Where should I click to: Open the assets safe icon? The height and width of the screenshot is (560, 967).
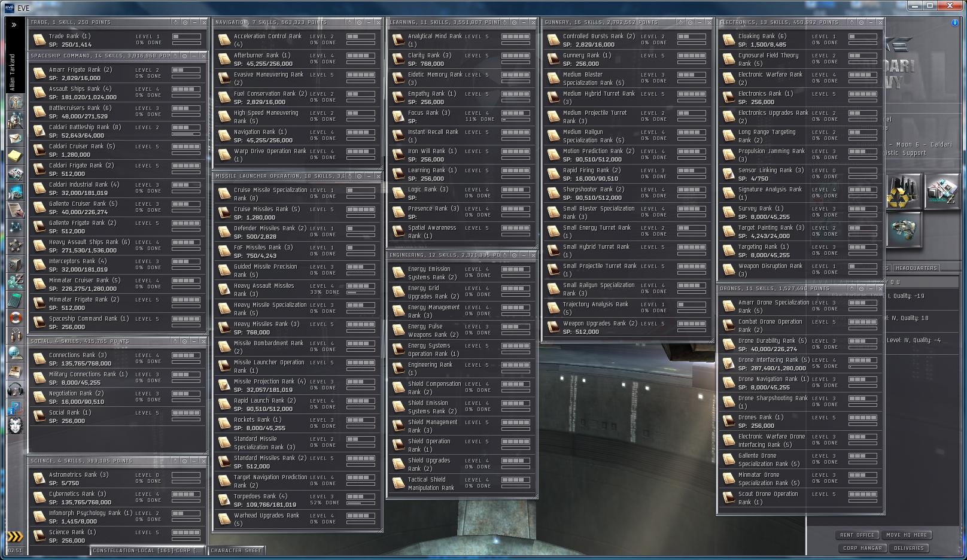pyautogui.click(x=15, y=264)
